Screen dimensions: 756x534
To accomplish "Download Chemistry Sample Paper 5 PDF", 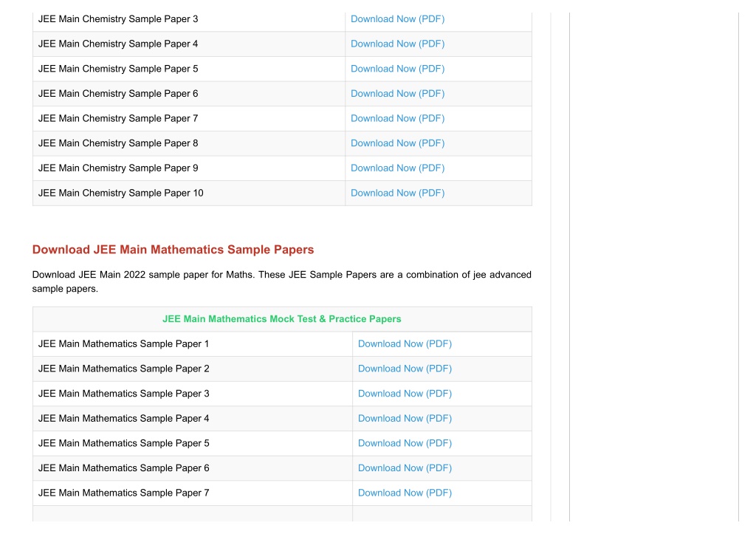I will click(397, 69).
